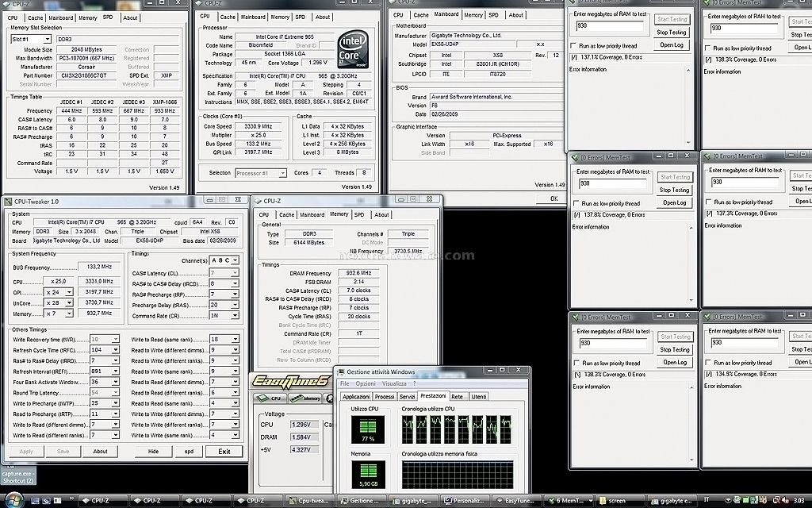Click the spd button in CPU-Tweaker

click(x=189, y=452)
